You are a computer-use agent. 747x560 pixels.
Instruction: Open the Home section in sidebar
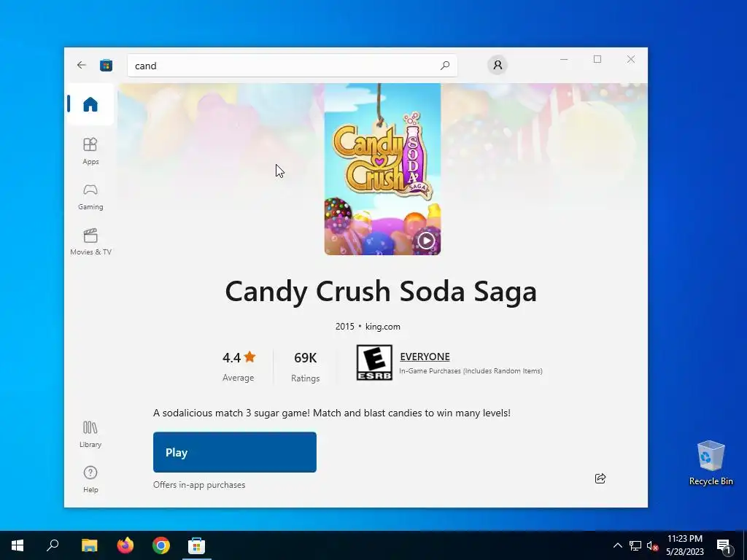coord(90,104)
